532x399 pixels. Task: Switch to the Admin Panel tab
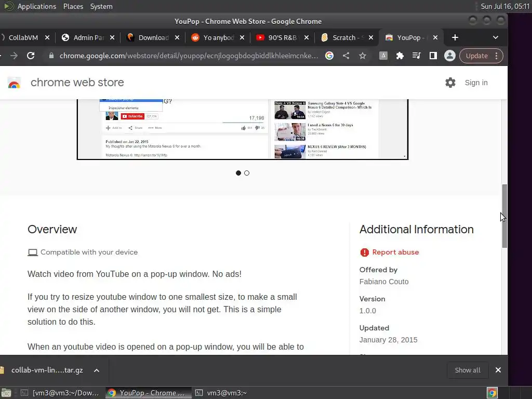click(88, 37)
